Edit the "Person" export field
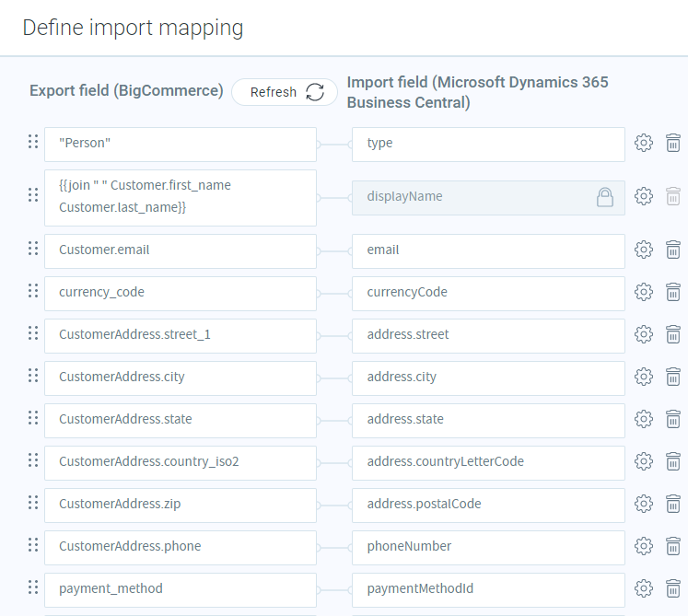This screenshot has height=616, width=688. coord(181,145)
